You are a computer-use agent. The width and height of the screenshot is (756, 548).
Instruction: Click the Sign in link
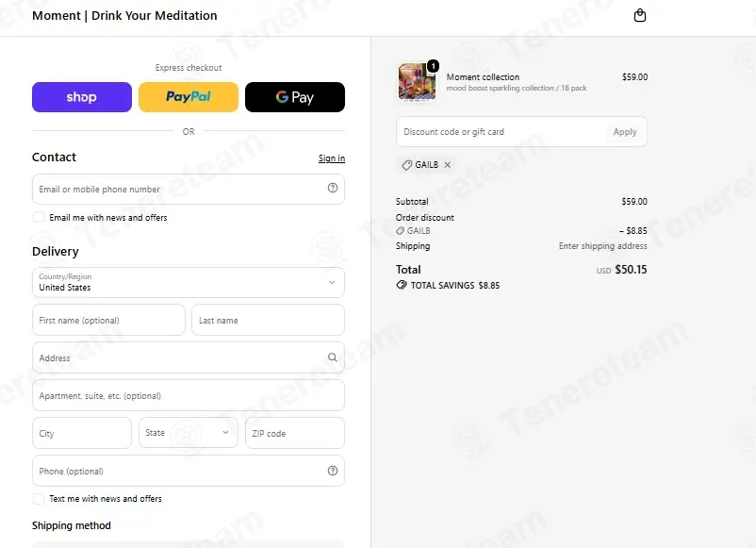[332, 158]
